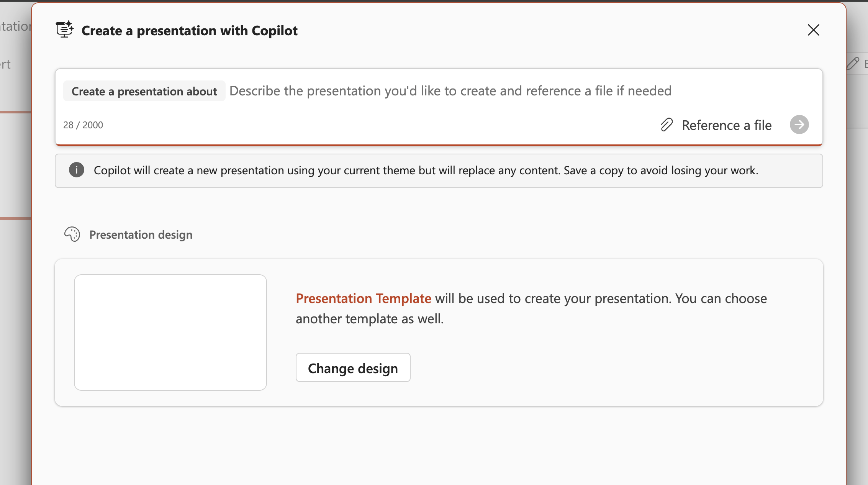Click the Reference a file button label
This screenshot has height=485, width=868.
(x=727, y=125)
